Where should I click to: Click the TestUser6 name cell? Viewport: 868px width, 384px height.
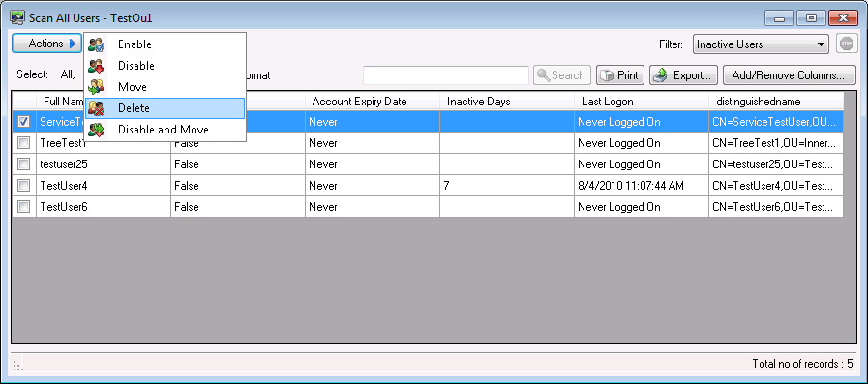[104, 207]
